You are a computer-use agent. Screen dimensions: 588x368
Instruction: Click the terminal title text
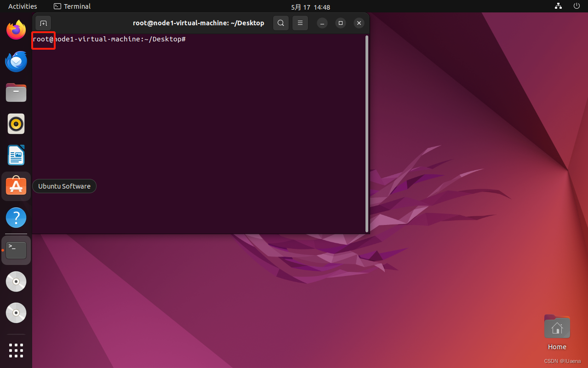pyautogui.click(x=199, y=23)
